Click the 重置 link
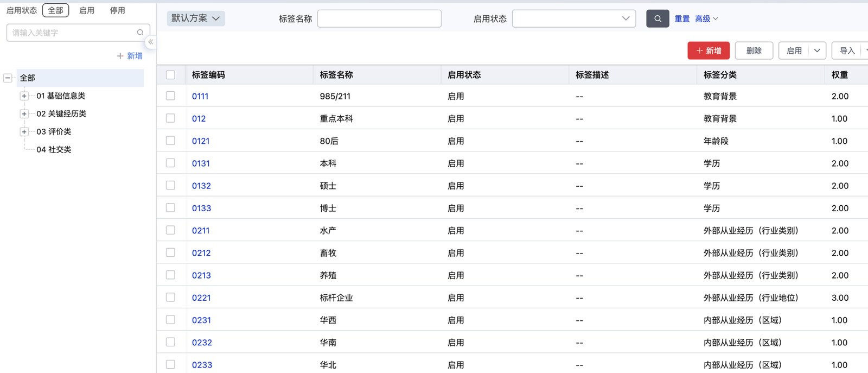This screenshot has height=373, width=868. 682,19
